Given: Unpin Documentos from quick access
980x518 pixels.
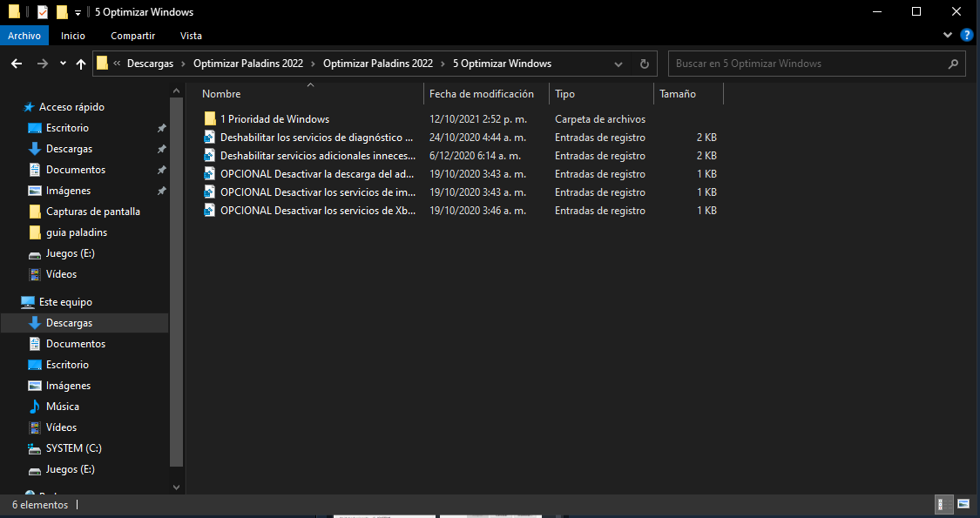Looking at the screenshot, I should click(x=161, y=170).
